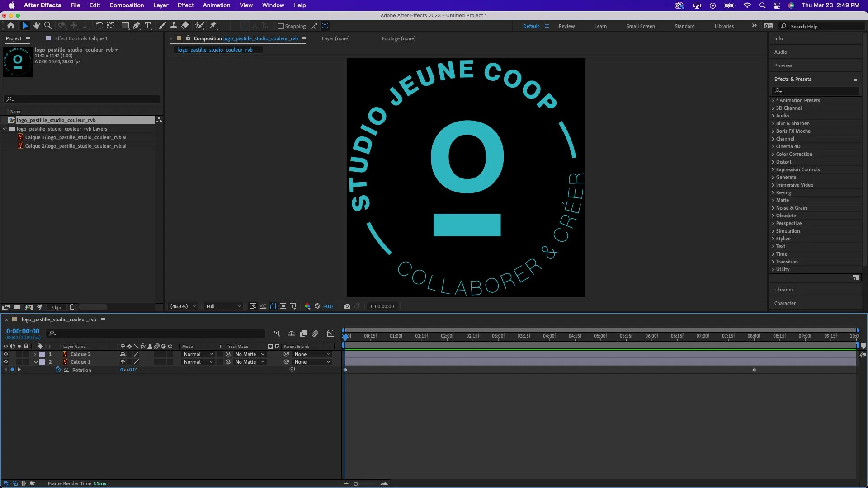
Task: Collapse Calque 1 layer properties
Action: [x=35, y=362]
